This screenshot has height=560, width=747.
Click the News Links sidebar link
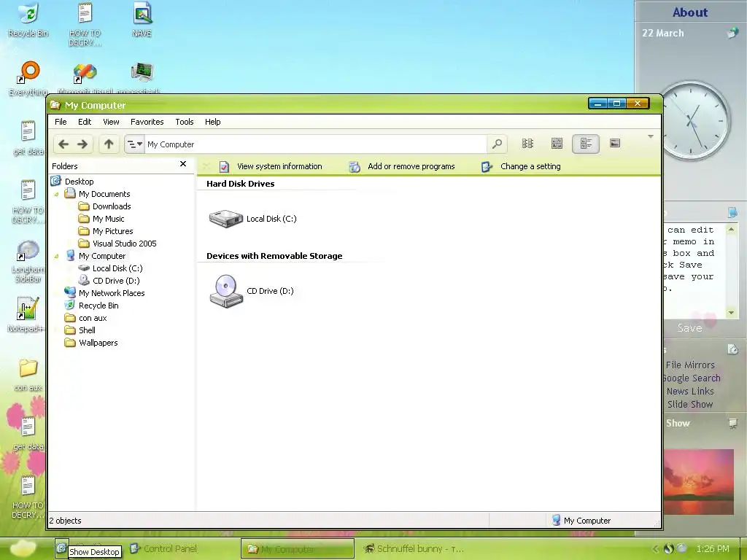pos(690,391)
